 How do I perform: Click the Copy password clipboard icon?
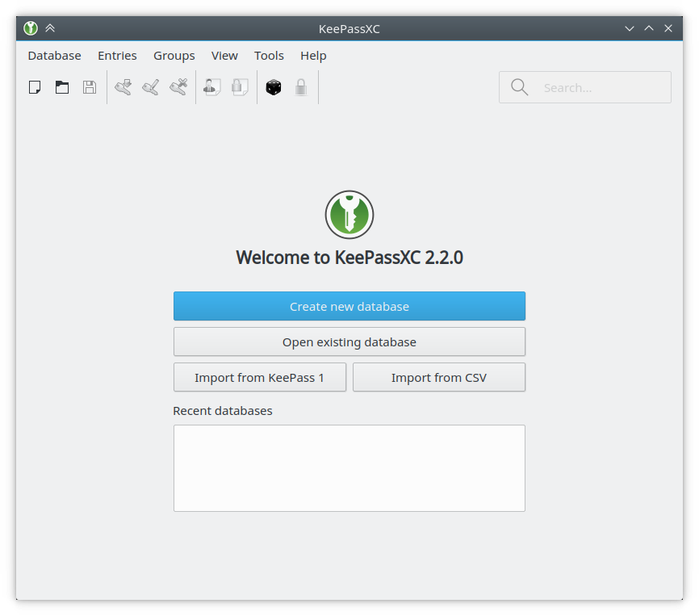point(240,87)
